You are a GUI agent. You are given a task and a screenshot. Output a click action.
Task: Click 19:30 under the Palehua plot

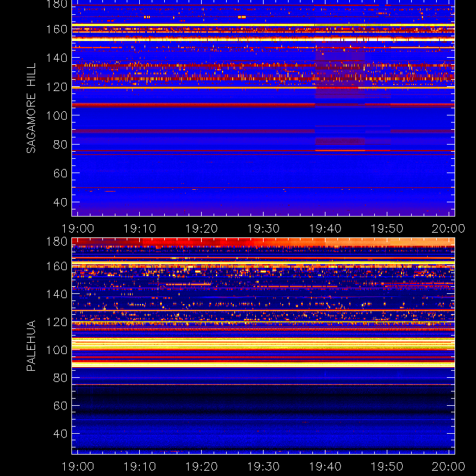coord(263,466)
